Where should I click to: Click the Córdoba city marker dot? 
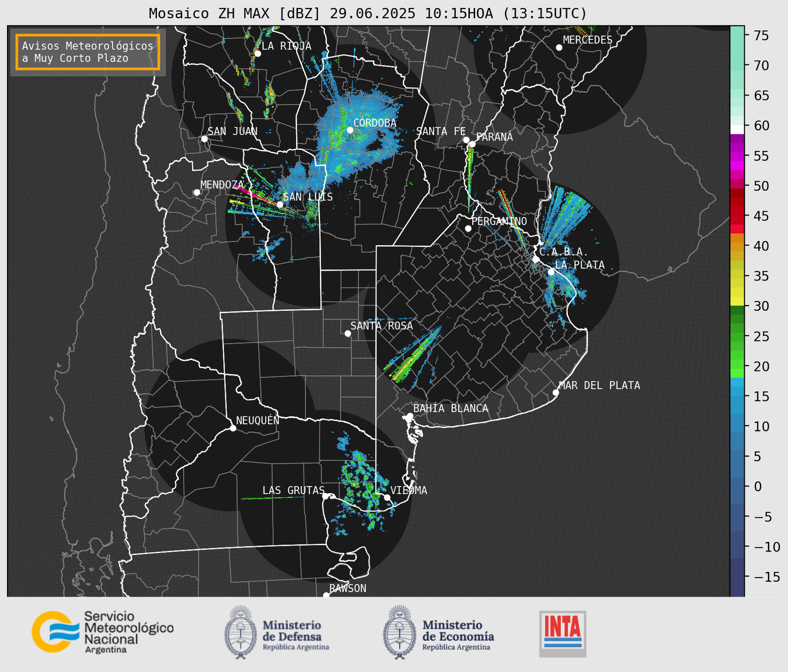(x=350, y=130)
